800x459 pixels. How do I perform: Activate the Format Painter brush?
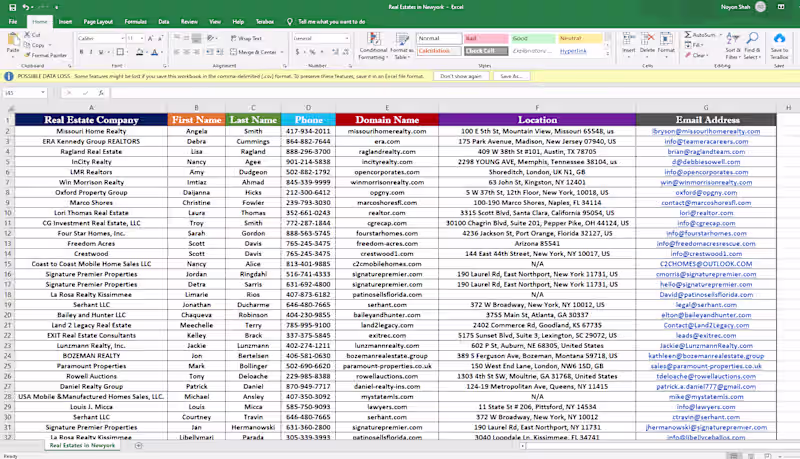click(28, 55)
